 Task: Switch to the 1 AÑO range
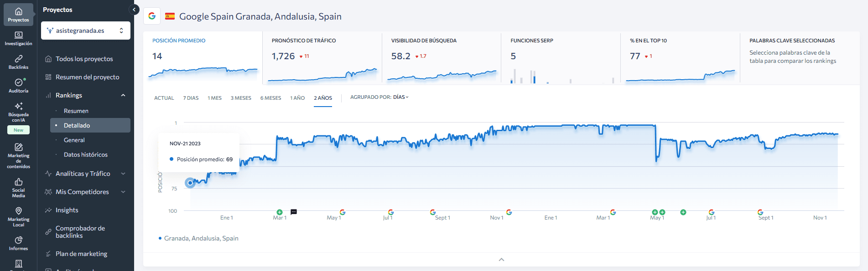(297, 98)
